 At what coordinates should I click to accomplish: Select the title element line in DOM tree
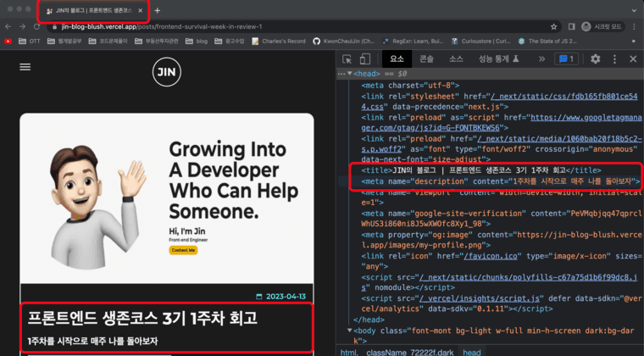481,170
